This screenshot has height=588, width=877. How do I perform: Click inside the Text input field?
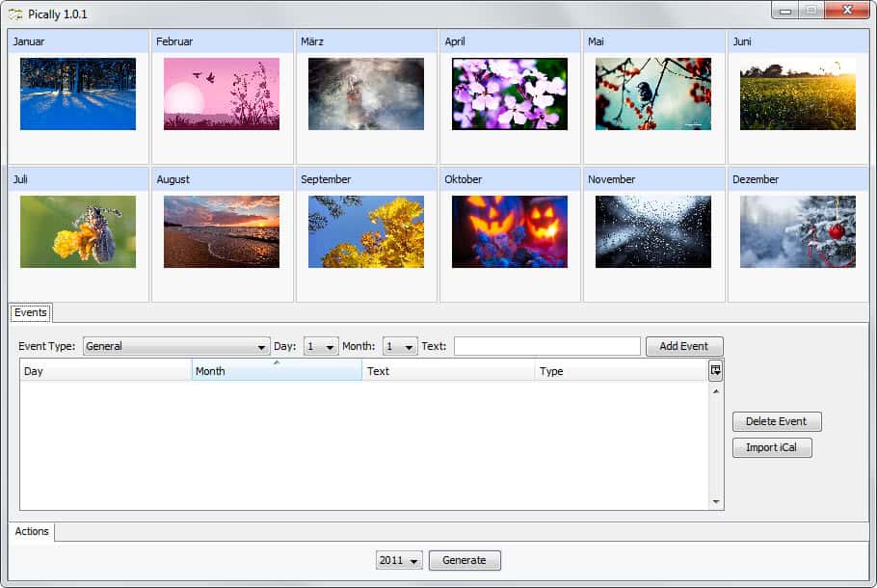coord(546,345)
